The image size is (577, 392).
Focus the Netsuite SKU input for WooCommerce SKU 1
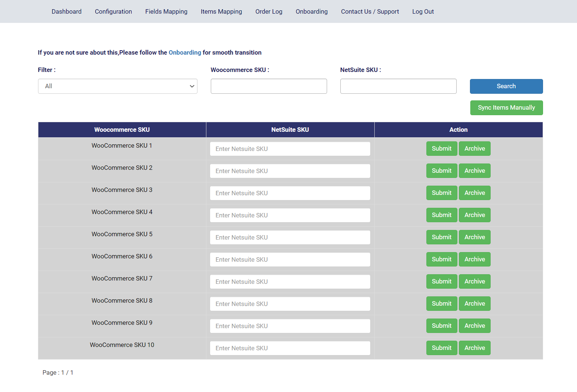290,149
